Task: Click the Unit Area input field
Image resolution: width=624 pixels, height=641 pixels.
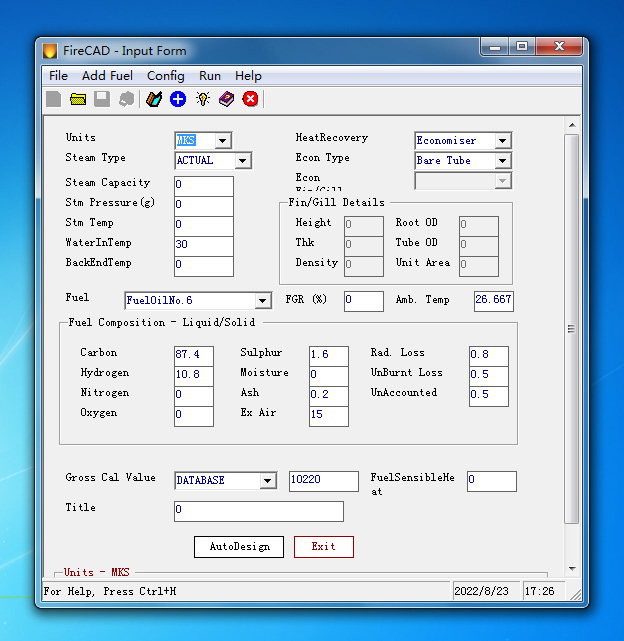Action: pos(479,266)
